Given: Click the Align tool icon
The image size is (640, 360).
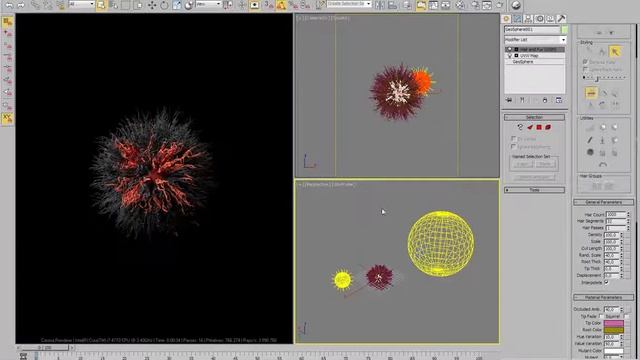Looking at the screenshot, I should pos(392,5).
